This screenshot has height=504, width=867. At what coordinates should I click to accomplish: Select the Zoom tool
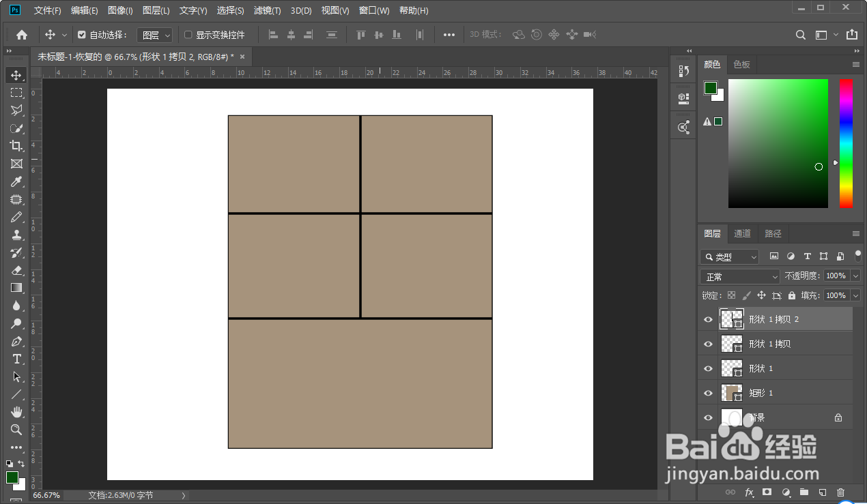pyautogui.click(x=16, y=430)
